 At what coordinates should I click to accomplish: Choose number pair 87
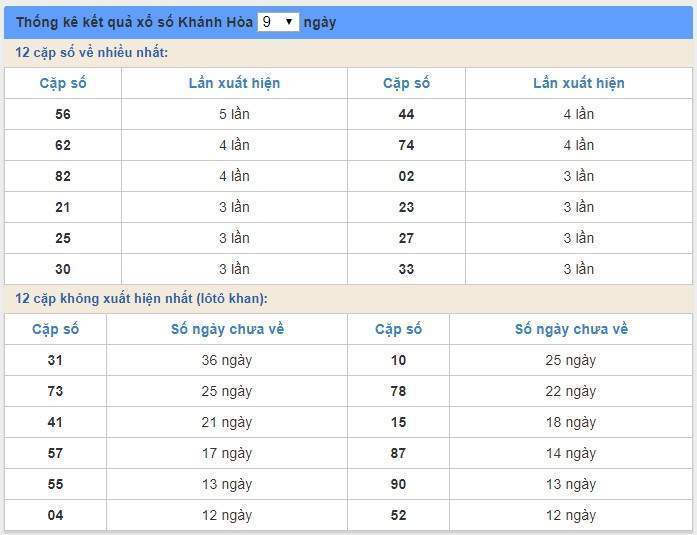(x=398, y=453)
